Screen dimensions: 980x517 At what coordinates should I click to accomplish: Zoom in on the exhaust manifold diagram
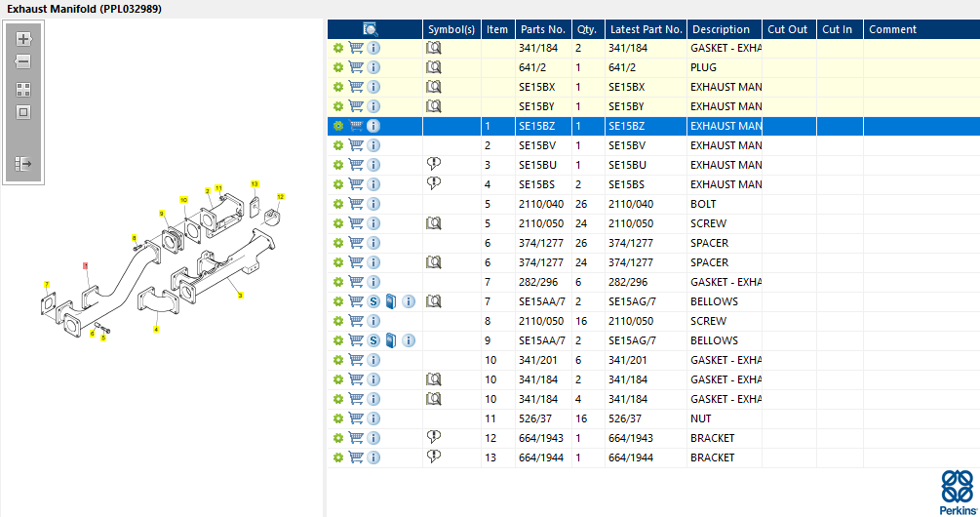pos(23,39)
